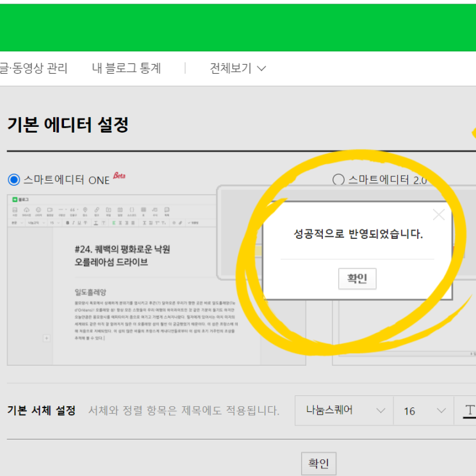Confirm the 성공적으로 반영되었습니다 dialog with 확인
This screenshot has height=476, width=476.
[x=357, y=279]
